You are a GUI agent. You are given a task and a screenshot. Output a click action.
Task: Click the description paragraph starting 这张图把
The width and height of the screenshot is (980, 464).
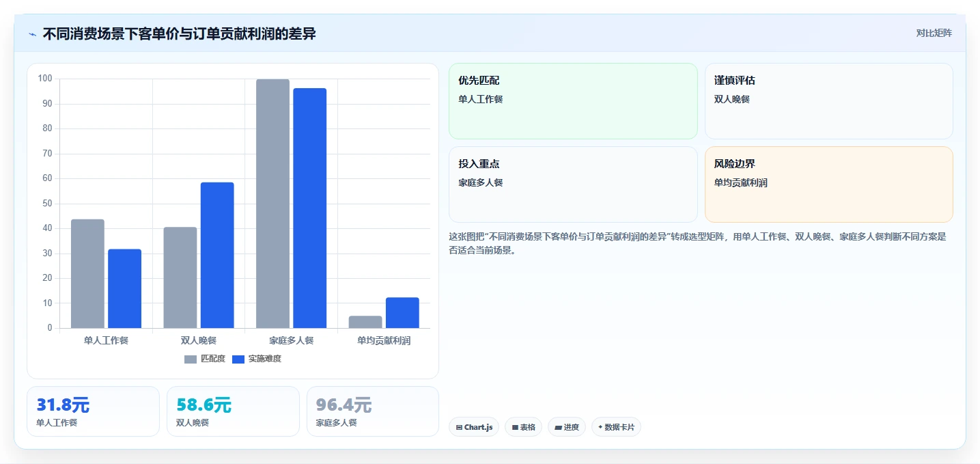697,243
